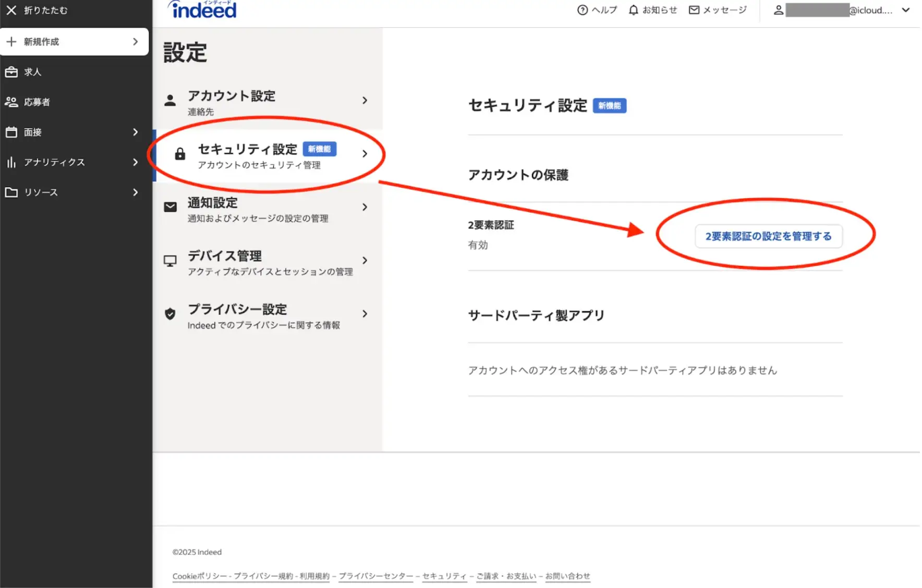
Task: Click the アカウントの保護 heading
Action: pos(518,175)
